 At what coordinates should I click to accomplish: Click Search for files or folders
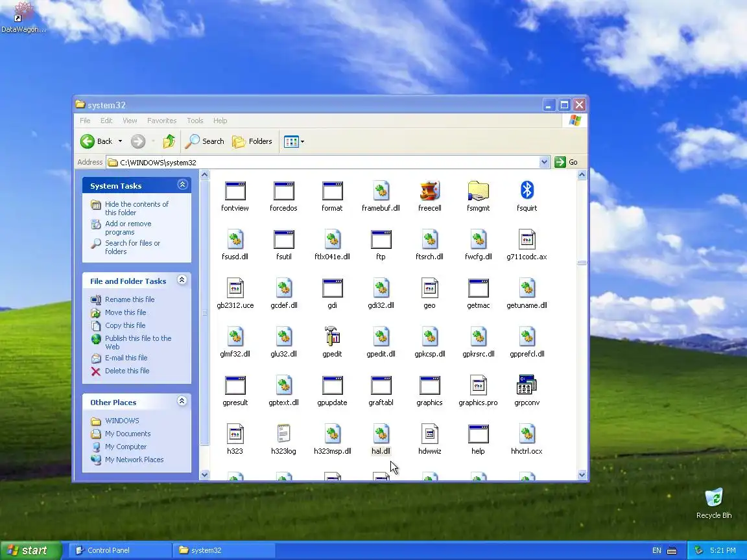(132, 247)
